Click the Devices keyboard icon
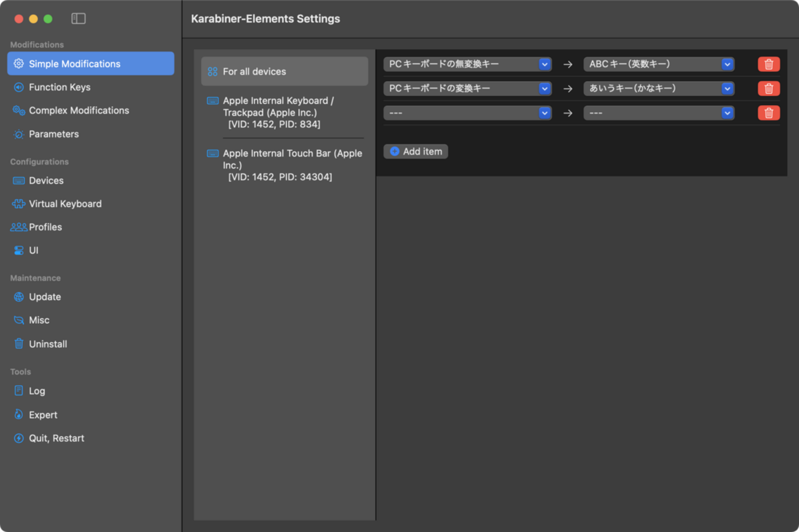The width and height of the screenshot is (799, 532). tap(18, 181)
